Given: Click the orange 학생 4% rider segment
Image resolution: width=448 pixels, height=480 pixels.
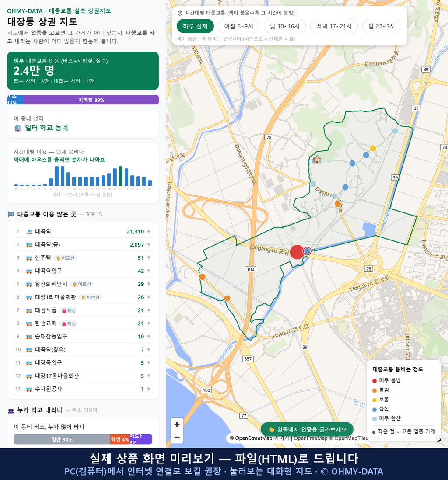Looking at the screenshot, I should click(120, 439).
